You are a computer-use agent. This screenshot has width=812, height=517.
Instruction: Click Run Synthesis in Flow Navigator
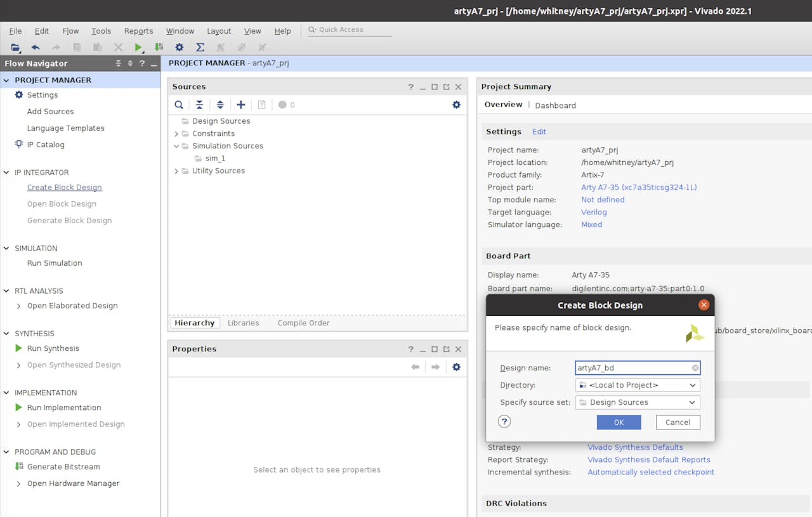point(53,348)
